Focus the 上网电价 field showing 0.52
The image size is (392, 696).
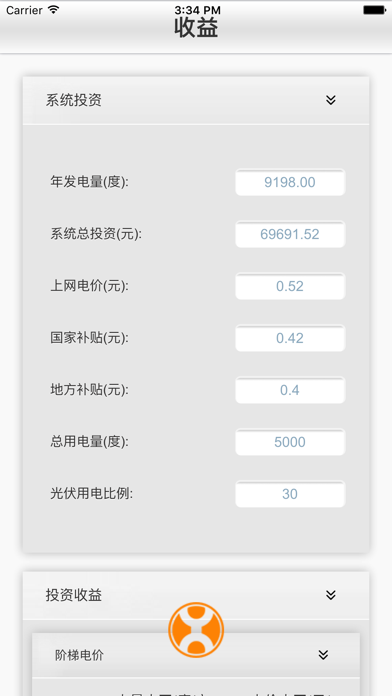coord(290,286)
